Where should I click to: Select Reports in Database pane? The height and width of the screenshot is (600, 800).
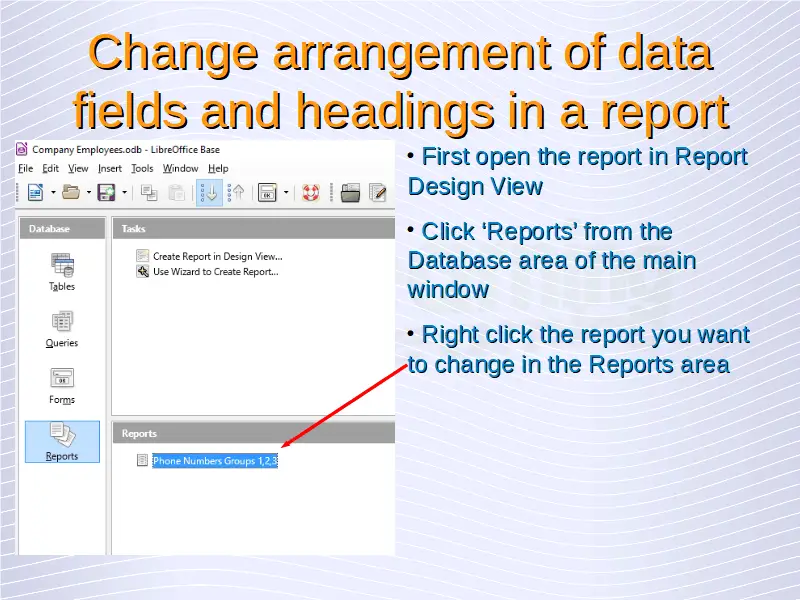click(62, 442)
